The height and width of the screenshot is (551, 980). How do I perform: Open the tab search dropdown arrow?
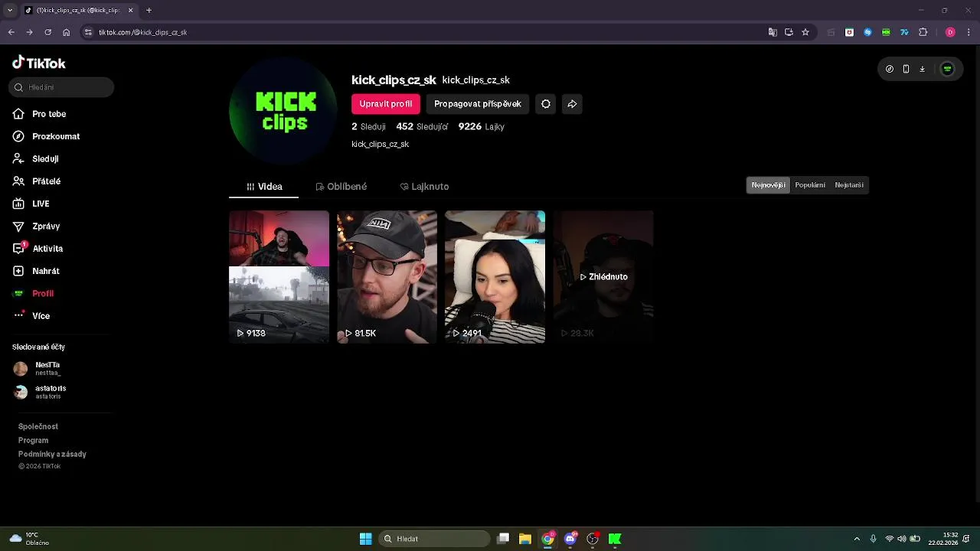click(10, 10)
